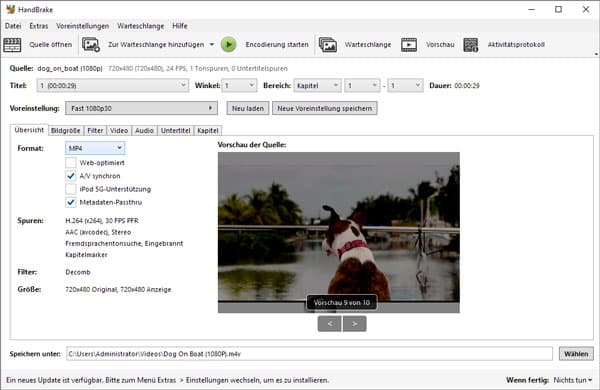Open the Aktivitätsprotokoll log icon
Viewport: 600px width, 390px height.
tap(471, 45)
